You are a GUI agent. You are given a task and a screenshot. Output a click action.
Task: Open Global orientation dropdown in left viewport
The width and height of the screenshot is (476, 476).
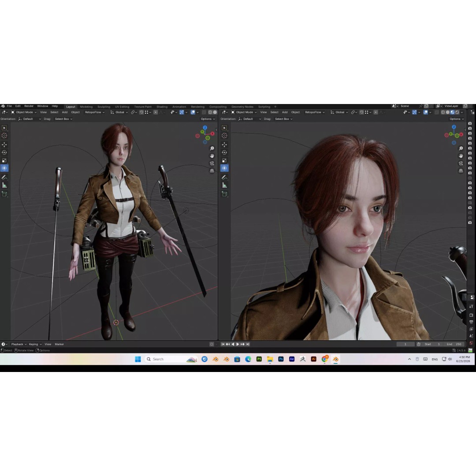[119, 112]
